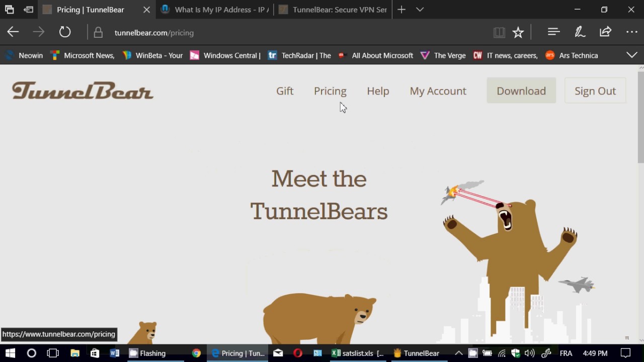Open the Wi-Fi network tray icon
644x362 pixels.
tap(502, 353)
